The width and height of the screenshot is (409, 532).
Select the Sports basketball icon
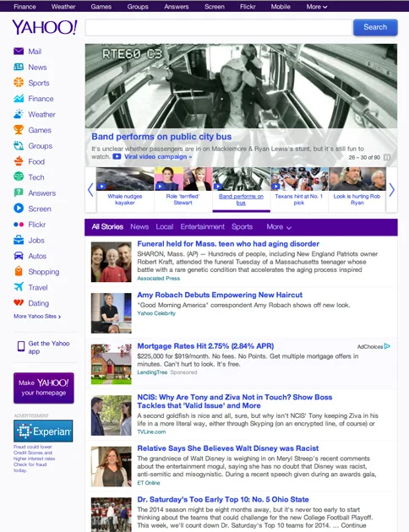click(19, 83)
